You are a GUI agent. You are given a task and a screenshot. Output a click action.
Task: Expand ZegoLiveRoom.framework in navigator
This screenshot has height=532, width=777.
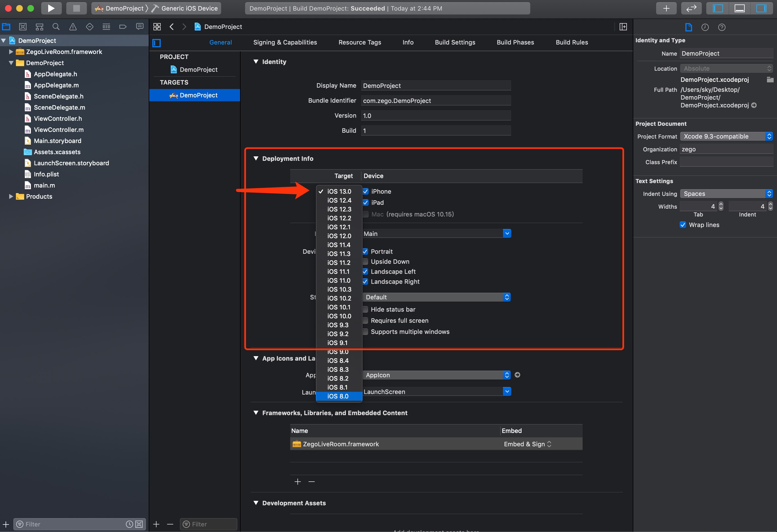(11, 52)
